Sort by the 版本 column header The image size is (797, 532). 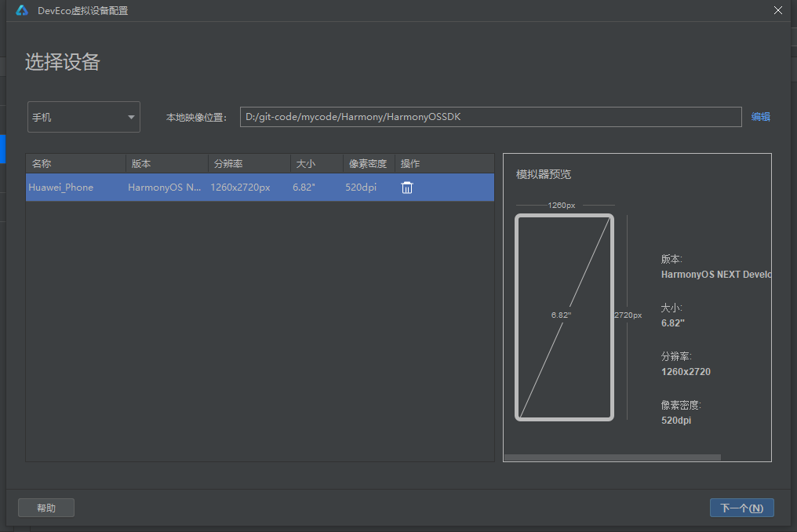coord(167,164)
